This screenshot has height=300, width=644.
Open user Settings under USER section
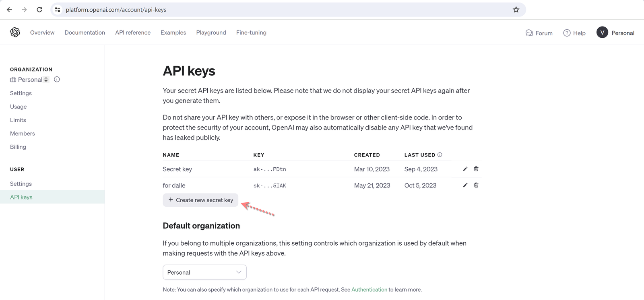pyautogui.click(x=21, y=184)
